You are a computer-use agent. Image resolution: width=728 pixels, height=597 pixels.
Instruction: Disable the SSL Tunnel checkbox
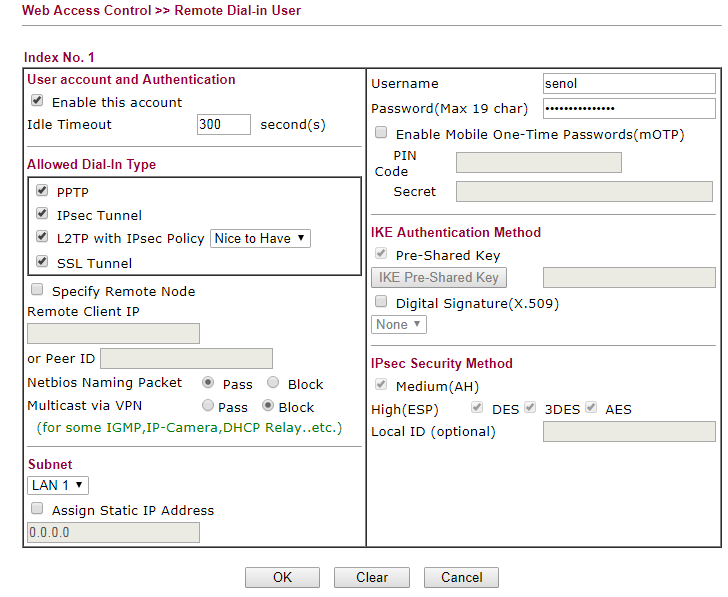click(x=42, y=262)
